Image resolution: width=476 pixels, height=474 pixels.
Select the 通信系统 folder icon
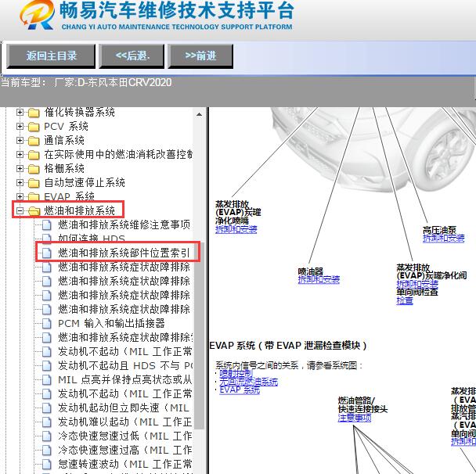tap(34, 141)
